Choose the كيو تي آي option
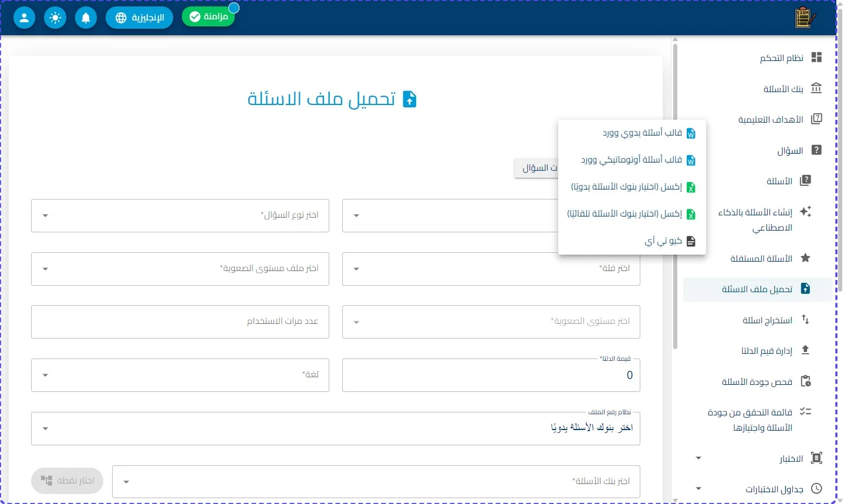 (x=632, y=241)
